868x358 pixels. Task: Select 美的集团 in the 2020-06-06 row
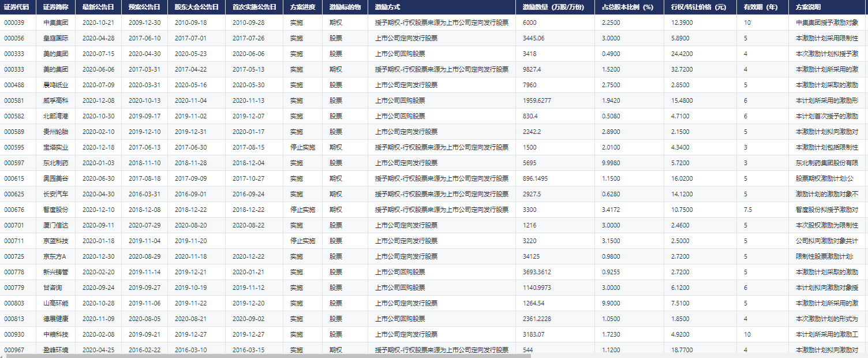click(56, 69)
